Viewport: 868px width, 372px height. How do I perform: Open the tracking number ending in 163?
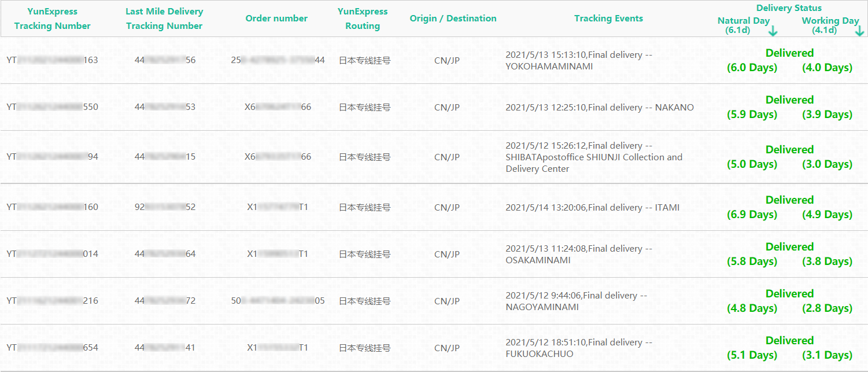[52, 60]
